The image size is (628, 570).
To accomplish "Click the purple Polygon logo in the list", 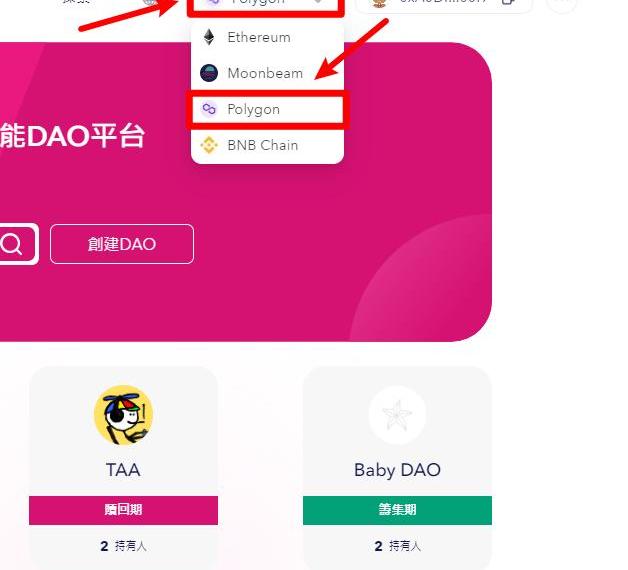I will pos(209,109).
